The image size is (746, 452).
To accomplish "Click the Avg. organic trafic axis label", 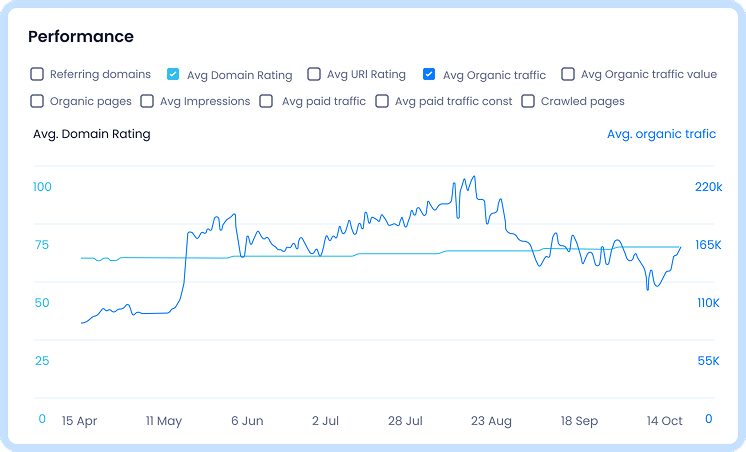I will (x=661, y=134).
